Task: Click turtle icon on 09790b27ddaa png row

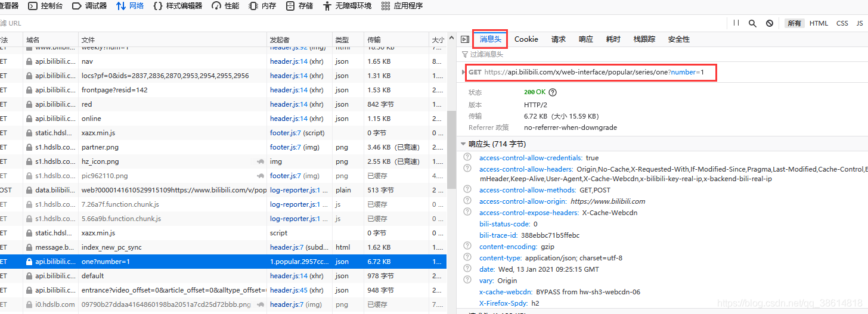Action: pyautogui.click(x=261, y=304)
